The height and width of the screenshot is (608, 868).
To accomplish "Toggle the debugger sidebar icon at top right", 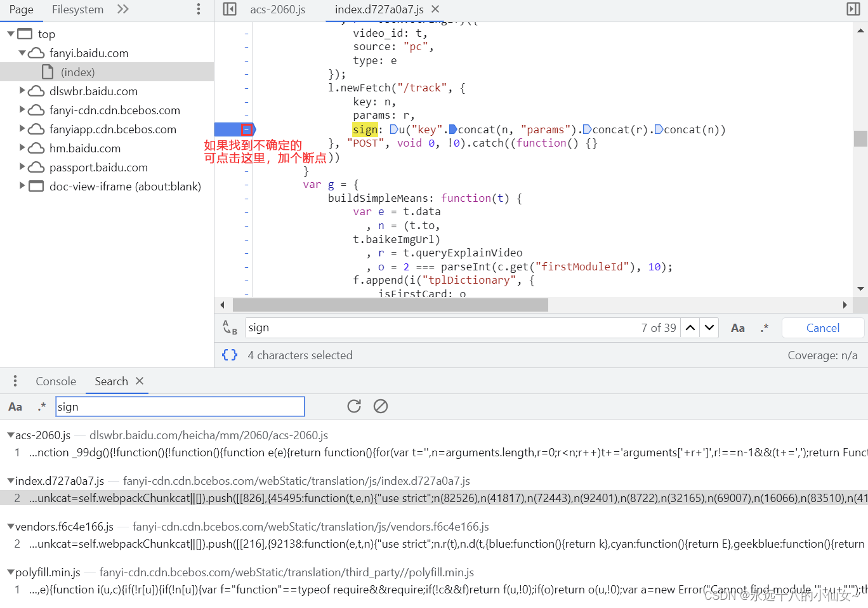I will pos(853,9).
